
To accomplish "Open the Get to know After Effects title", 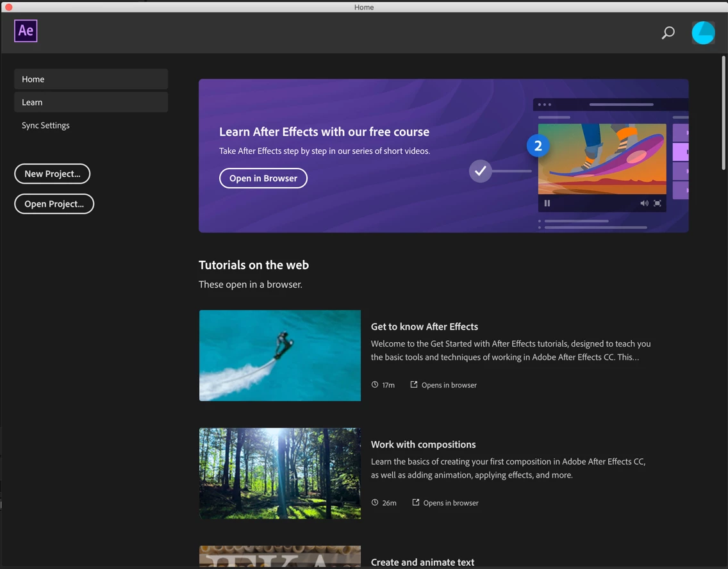I will tap(424, 327).
